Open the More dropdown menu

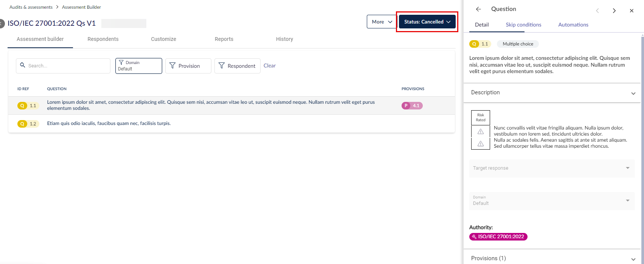click(x=381, y=22)
